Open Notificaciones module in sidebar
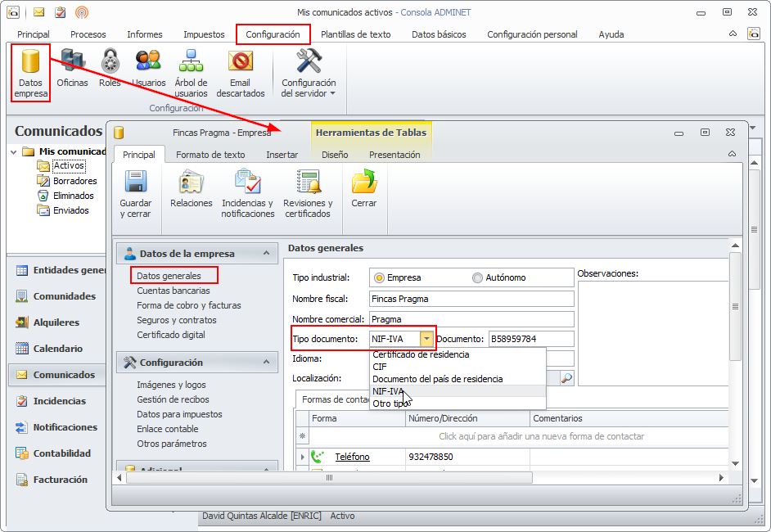This screenshot has height=532, width=771. pos(57,426)
